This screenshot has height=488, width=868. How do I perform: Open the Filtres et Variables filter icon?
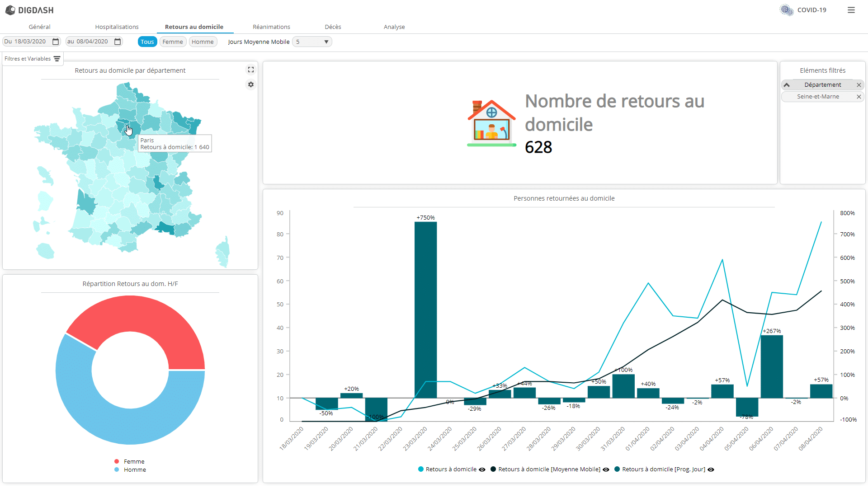coord(57,59)
